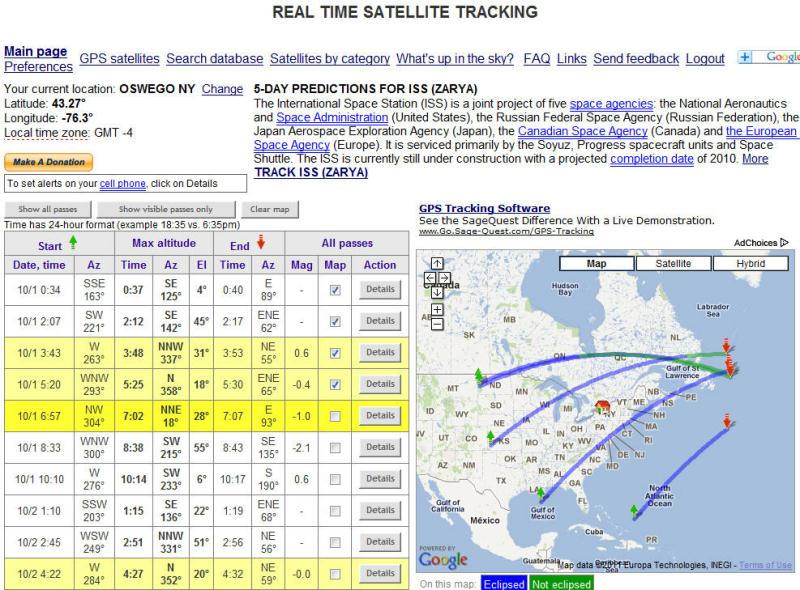The height and width of the screenshot is (590, 800).
Task: Check the Map checkbox for pass 10/2 2:45
Action: click(x=335, y=543)
